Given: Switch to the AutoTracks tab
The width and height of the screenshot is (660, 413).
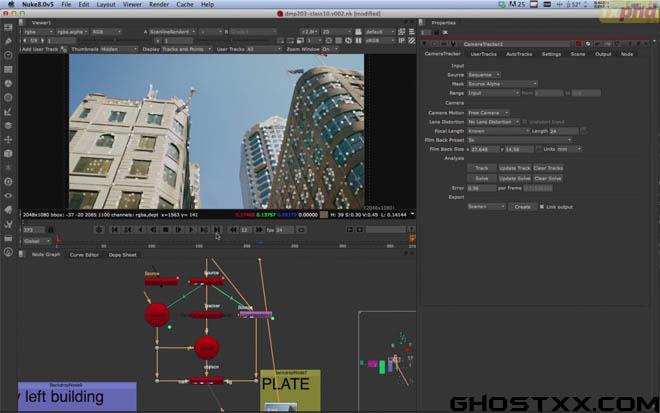Looking at the screenshot, I should click(x=519, y=54).
